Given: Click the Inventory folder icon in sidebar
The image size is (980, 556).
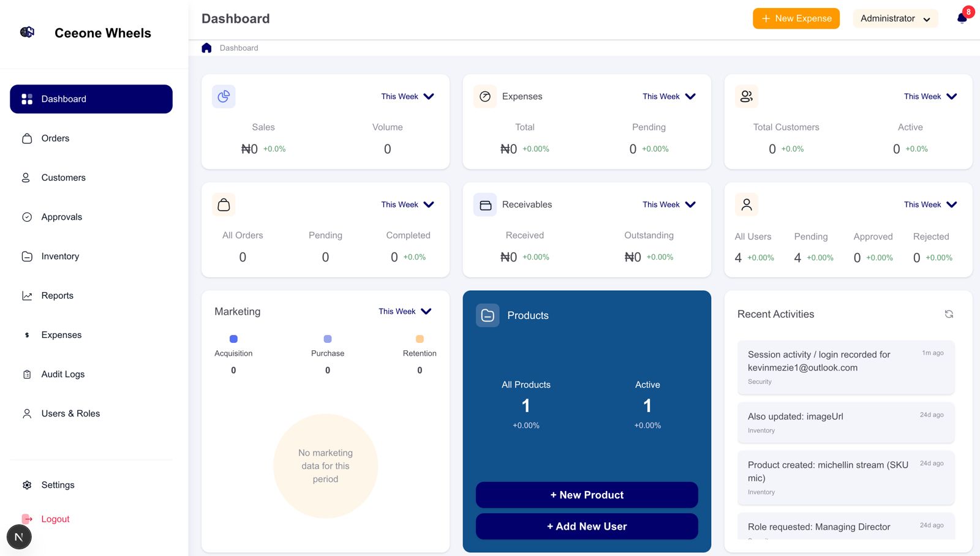Looking at the screenshot, I should [27, 256].
